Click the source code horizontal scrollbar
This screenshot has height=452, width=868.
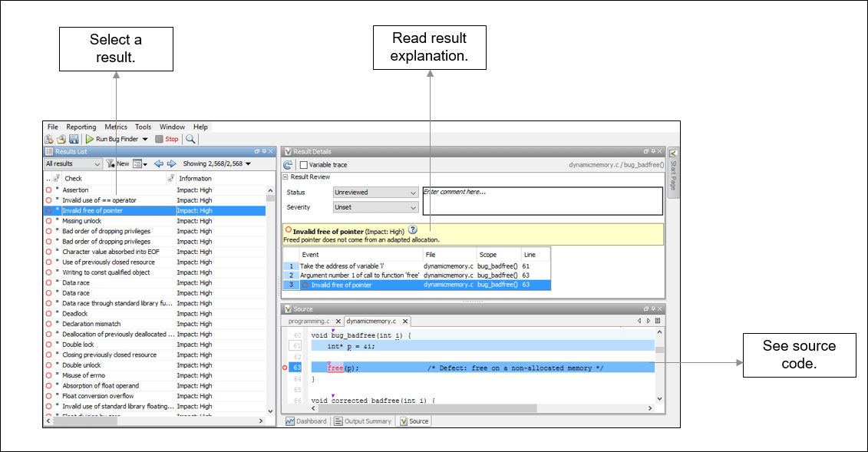427,408
